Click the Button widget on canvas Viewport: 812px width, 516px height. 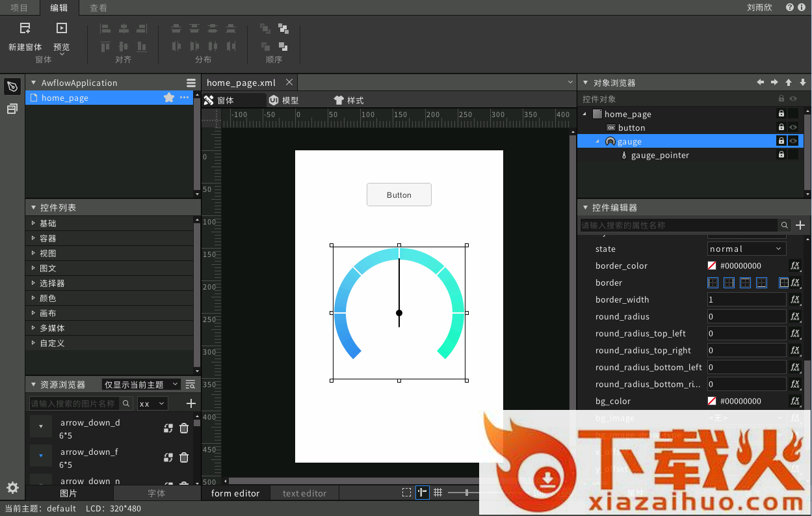pos(399,195)
